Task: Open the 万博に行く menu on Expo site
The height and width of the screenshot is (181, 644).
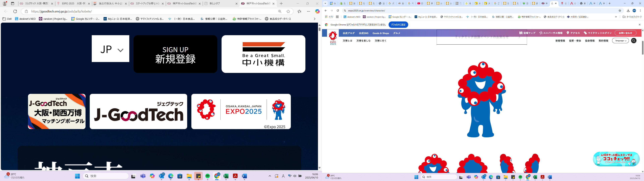Action: [x=380, y=41]
